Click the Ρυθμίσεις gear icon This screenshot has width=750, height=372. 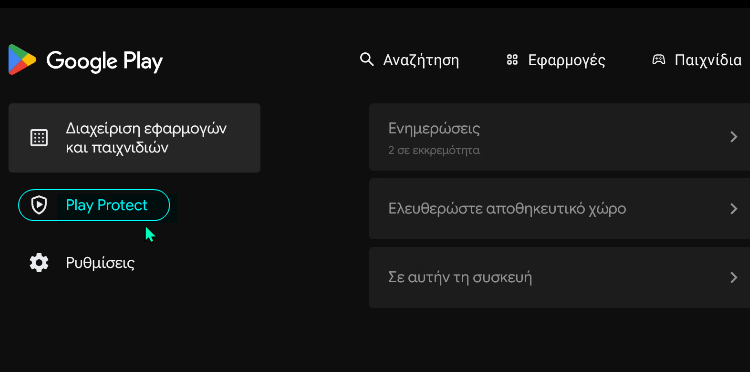[39, 263]
